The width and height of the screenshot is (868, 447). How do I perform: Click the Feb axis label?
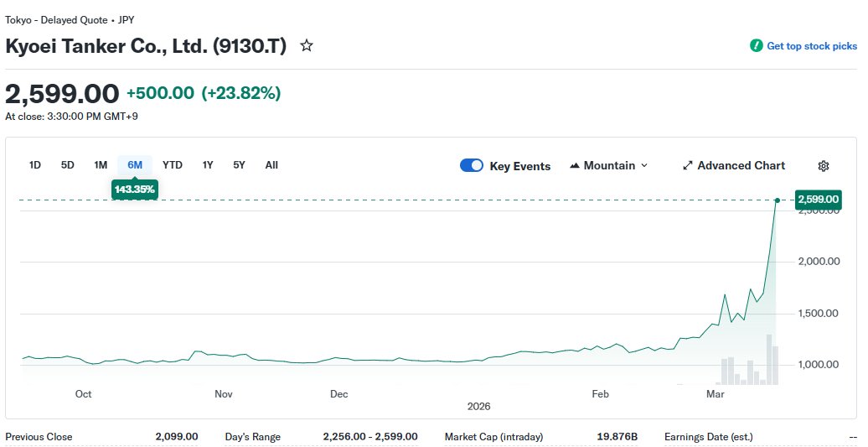click(600, 394)
